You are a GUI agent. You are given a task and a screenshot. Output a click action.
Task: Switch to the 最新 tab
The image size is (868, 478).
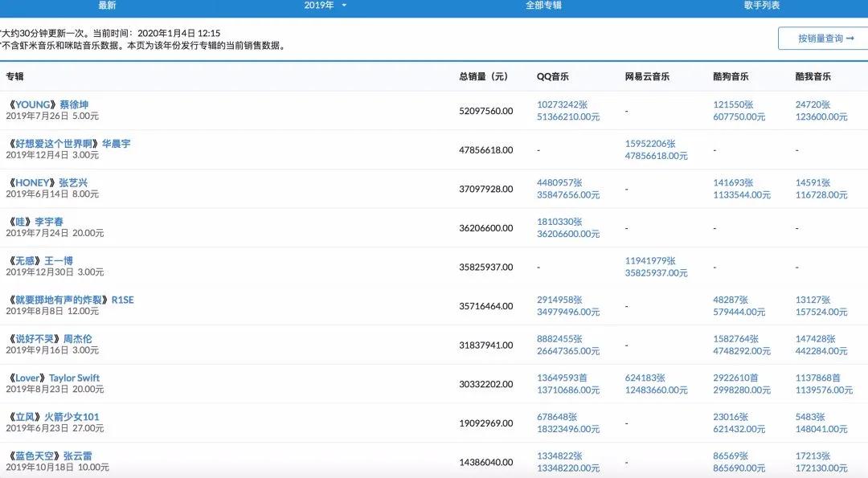(x=105, y=6)
